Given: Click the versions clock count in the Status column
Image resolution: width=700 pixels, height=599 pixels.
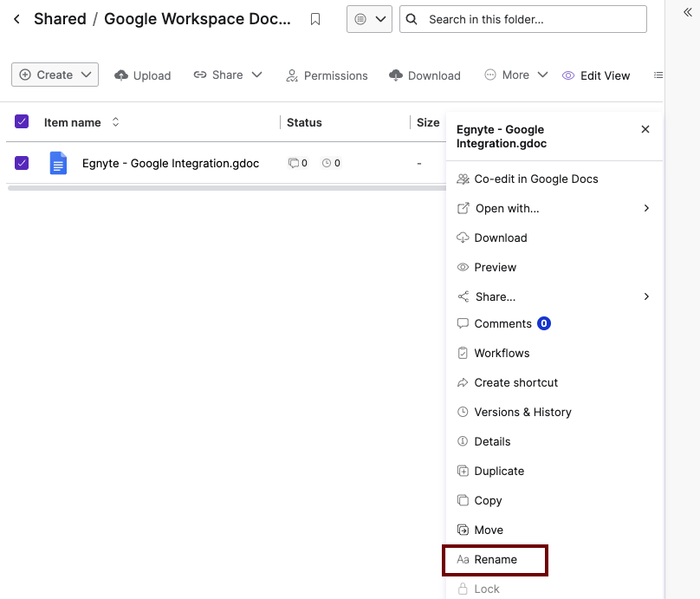Looking at the screenshot, I should pyautogui.click(x=331, y=163).
